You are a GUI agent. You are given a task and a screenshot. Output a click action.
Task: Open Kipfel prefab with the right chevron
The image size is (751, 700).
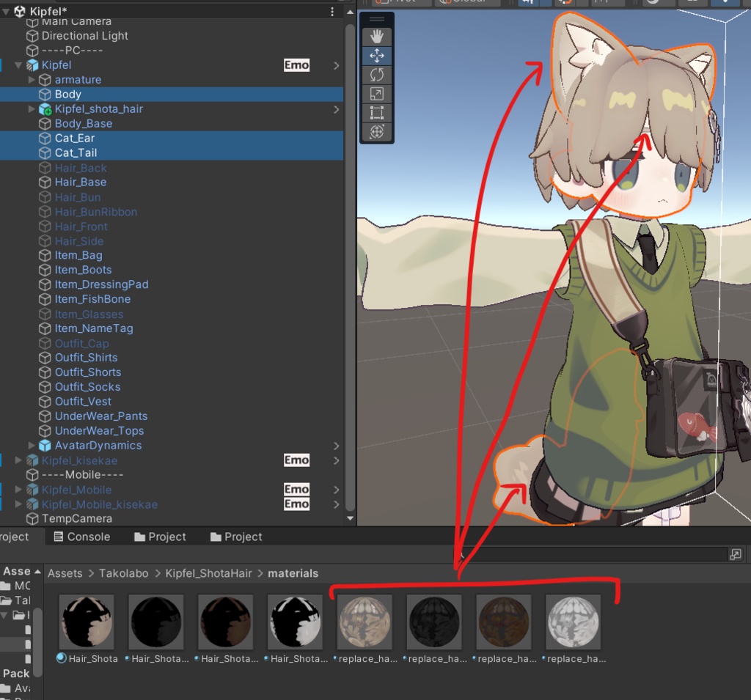click(336, 65)
